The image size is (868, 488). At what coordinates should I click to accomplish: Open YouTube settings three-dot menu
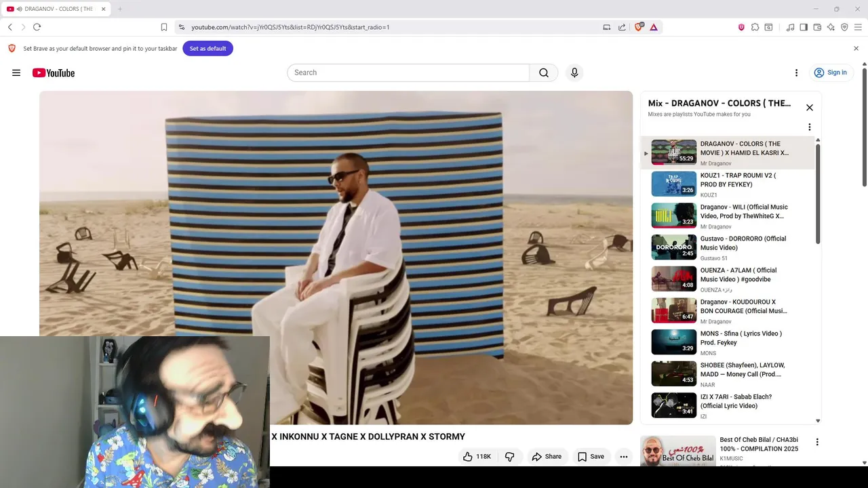pyautogui.click(x=796, y=73)
